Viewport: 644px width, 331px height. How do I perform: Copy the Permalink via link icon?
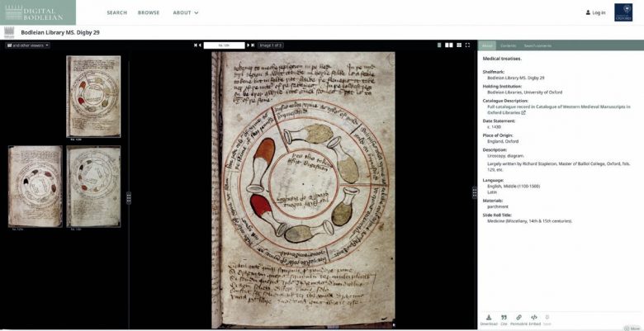pyautogui.click(x=519, y=318)
